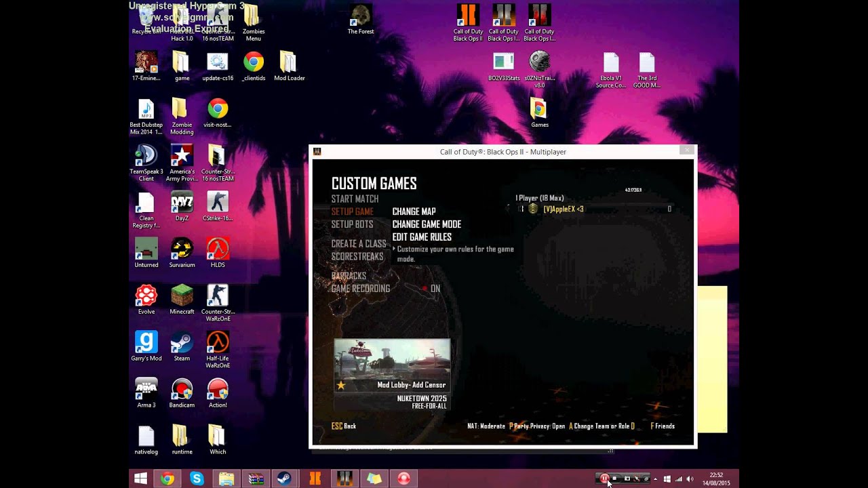Viewport: 868px width, 488px height.
Task: Pause HyperCam recording in tray toolbar
Action: tap(604, 479)
